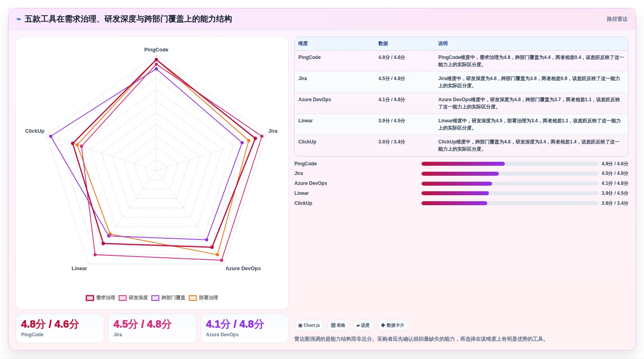644x359 pixels.
Task: Click the Jira progress bar
Action: pyautogui.click(x=510, y=174)
